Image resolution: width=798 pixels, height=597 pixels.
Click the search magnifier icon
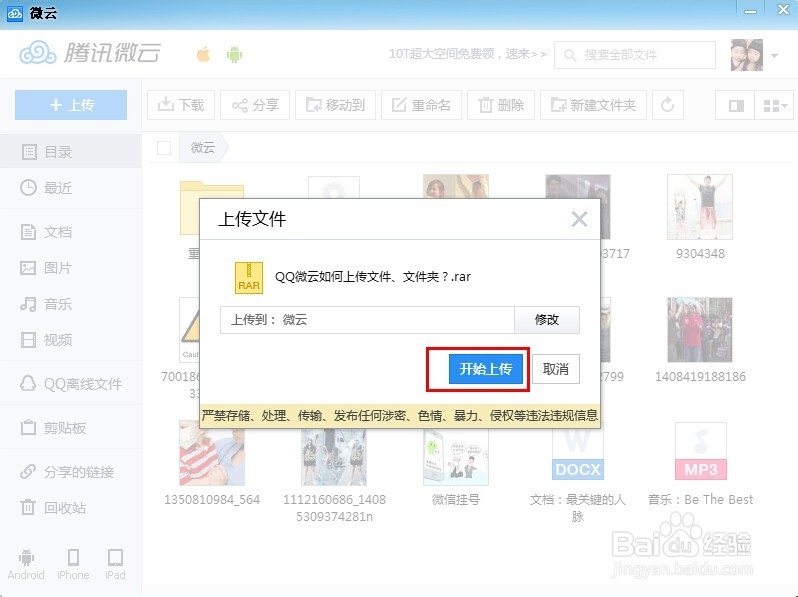coord(569,55)
